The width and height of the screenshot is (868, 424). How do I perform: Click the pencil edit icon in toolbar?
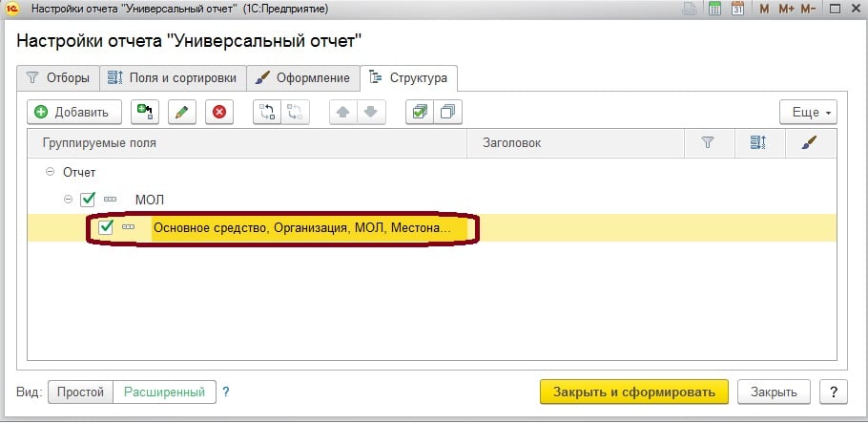click(181, 112)
